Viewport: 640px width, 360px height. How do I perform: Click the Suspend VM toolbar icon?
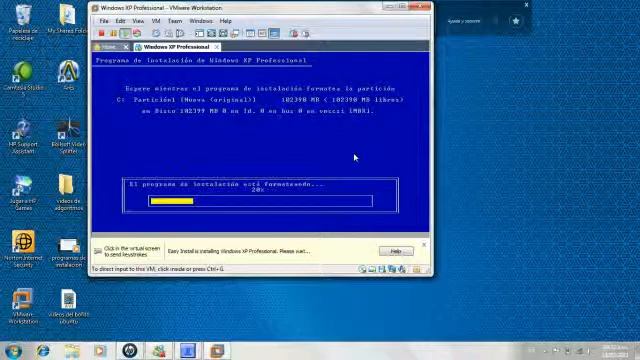[113, 33]
